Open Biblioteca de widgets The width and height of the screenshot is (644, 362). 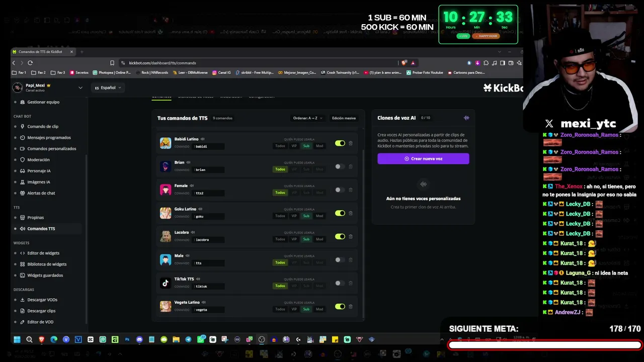pos(47,264)
